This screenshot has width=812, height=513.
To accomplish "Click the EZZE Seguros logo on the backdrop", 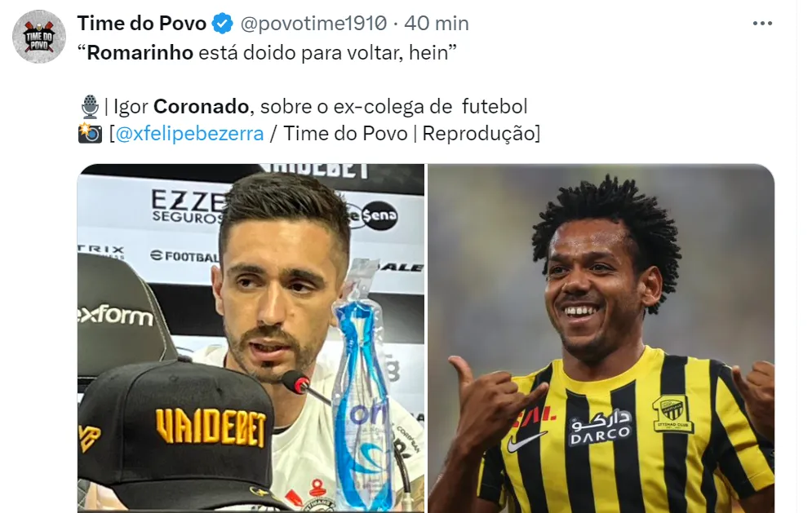I will [188, 206].
